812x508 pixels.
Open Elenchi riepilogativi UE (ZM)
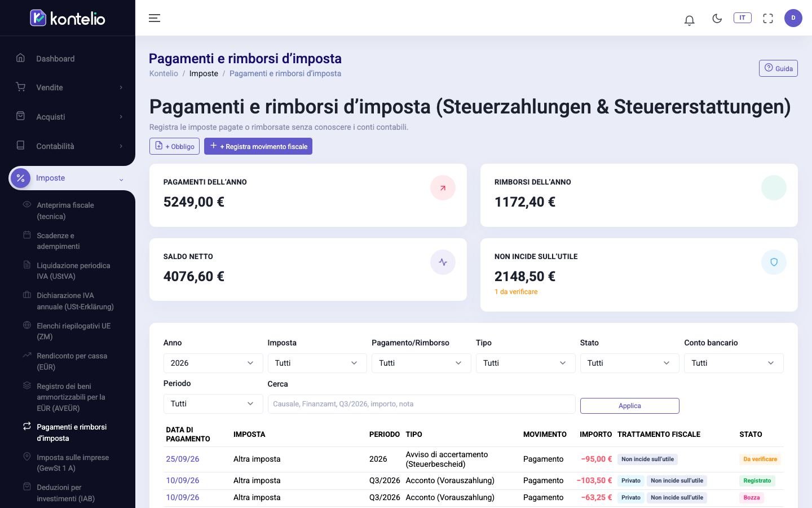[x=68, y=331]
